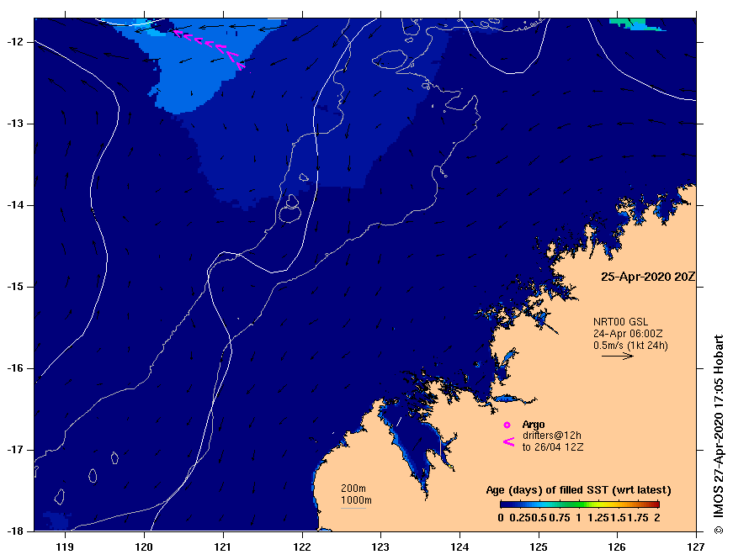Click the longitude axis label 127

[x=696, y=547]
